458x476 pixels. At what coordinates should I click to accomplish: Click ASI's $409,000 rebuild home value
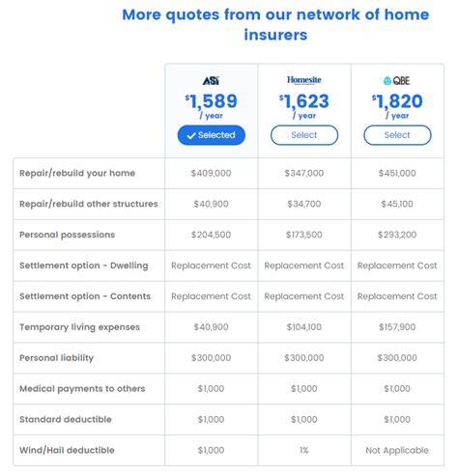tap(211, 173)
